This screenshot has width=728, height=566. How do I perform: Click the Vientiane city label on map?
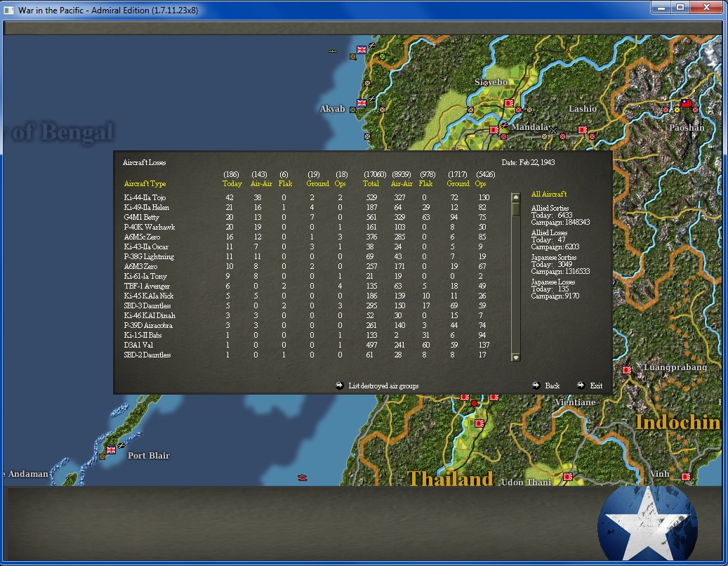click(575, 402)
